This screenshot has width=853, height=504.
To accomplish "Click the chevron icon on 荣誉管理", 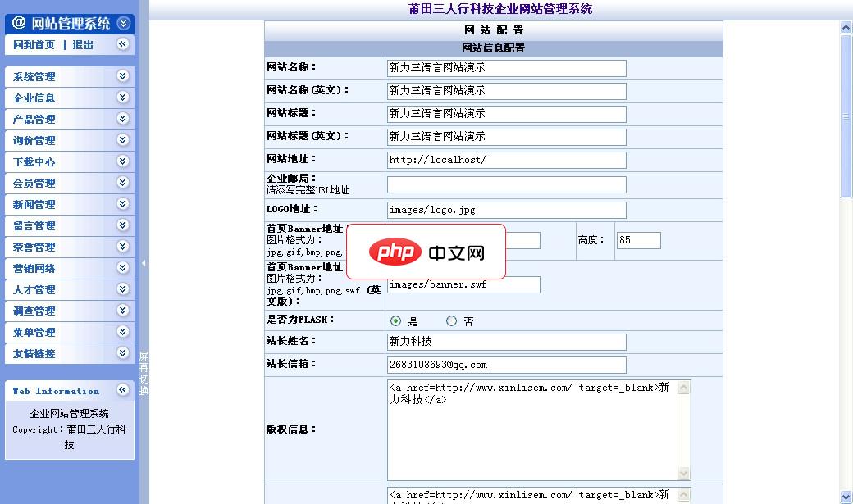I will (x=122, y=247).
